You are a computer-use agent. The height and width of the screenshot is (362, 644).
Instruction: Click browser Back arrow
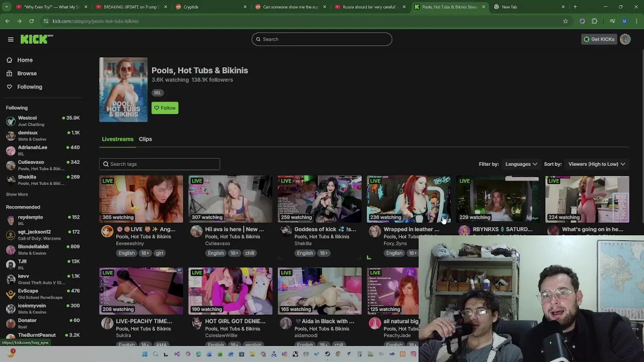[8, 21]
